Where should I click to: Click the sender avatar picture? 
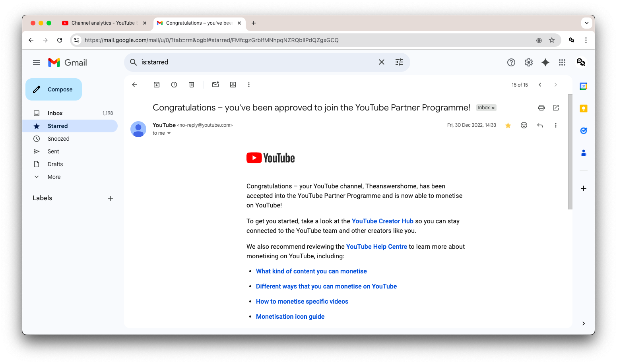pos(138,129)
